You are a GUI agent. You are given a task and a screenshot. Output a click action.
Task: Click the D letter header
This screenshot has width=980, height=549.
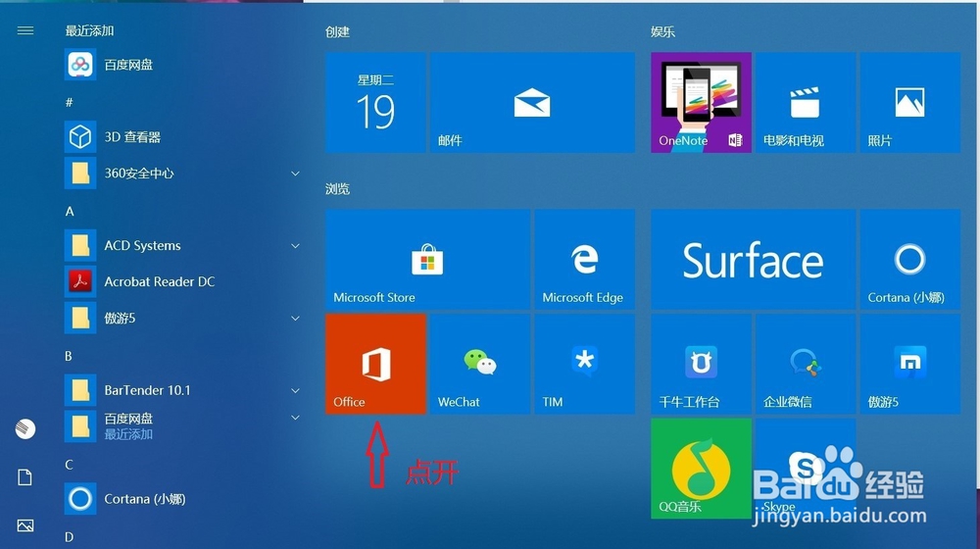(69, 537)
